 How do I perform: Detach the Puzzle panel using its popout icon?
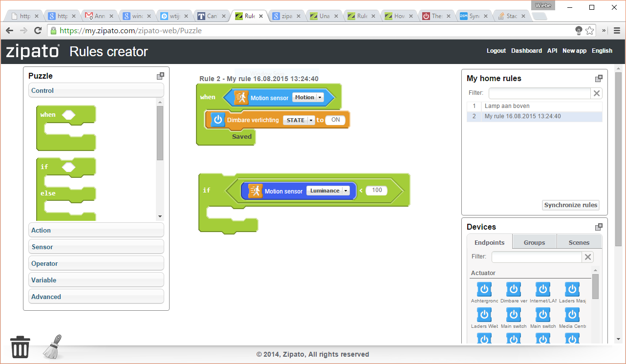160,76
